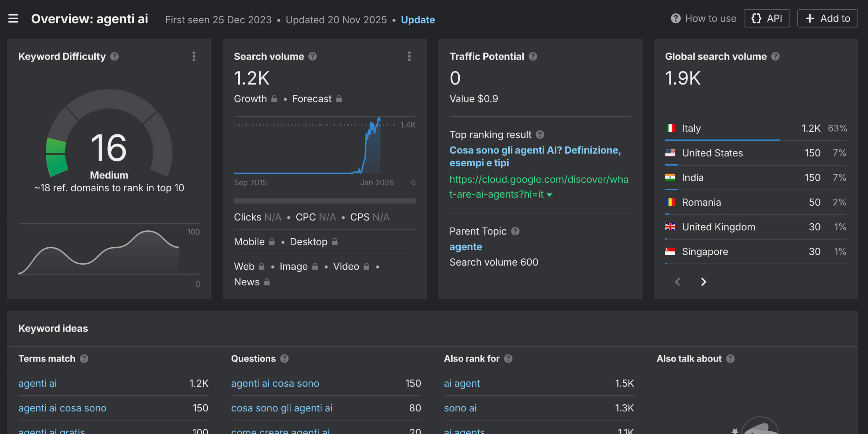The width and height of the screenshot is (868, 434).
Task: Open Search volume three-dot menu
Action: 409,56
